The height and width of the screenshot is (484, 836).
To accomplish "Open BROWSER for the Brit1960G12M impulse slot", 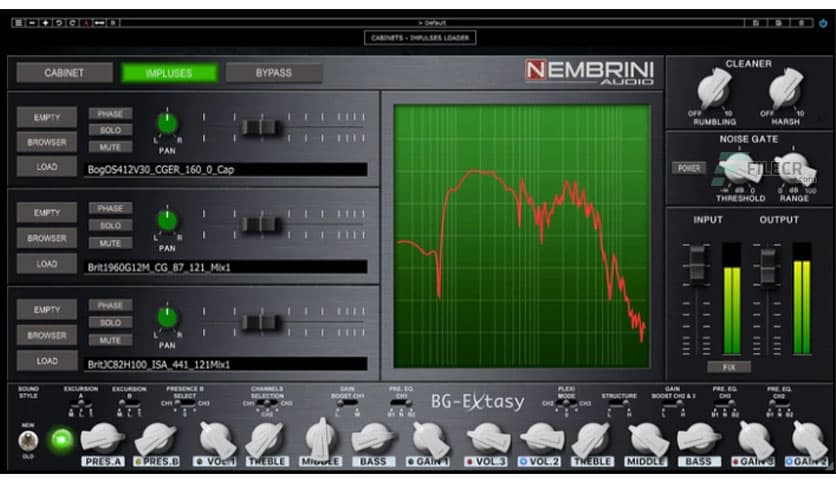I will click(47, 238).
